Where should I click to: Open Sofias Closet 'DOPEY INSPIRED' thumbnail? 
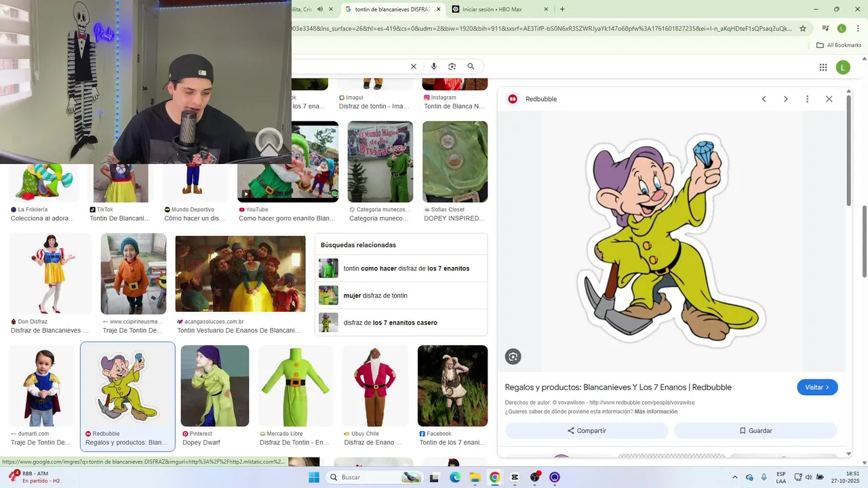coord(455,162)
